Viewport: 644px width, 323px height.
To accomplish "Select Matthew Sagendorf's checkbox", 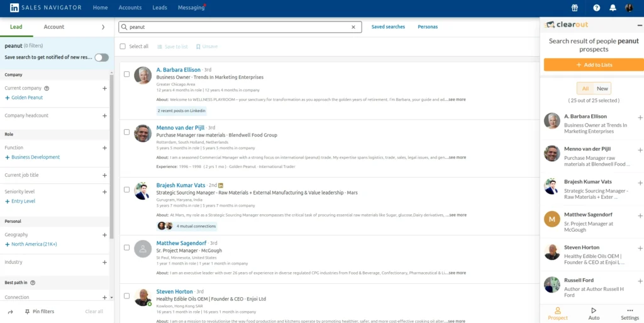I will [126, 248].
